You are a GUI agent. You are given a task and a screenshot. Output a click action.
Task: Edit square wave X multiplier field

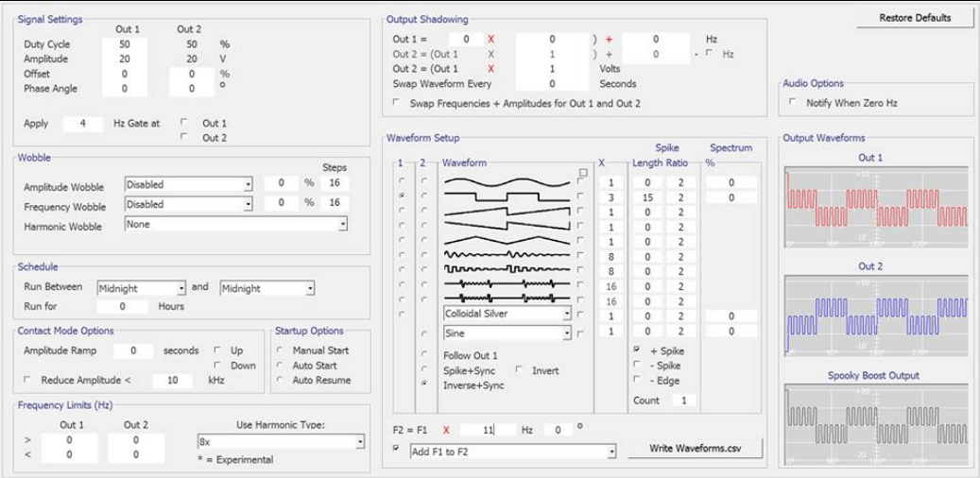click(611, 197)
